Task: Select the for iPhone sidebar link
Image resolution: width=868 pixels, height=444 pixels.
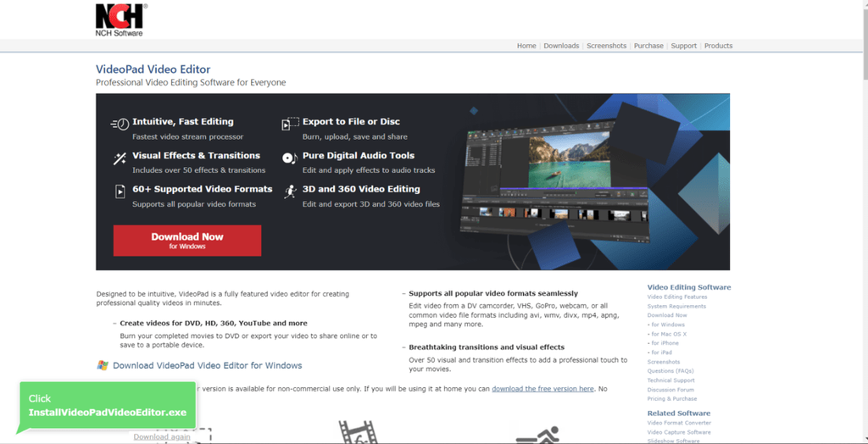Action: pyautogui.click(x=663, y=342)
